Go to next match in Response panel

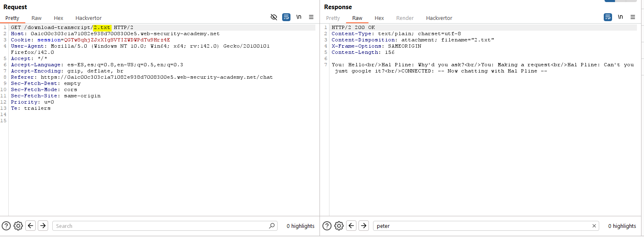[363, 226]
